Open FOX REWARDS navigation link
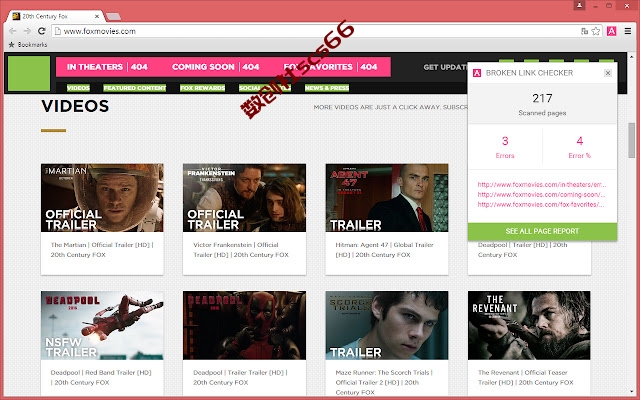Image resolution: width=640 pixels, height=400 pixels. click(x=202, y=88)
